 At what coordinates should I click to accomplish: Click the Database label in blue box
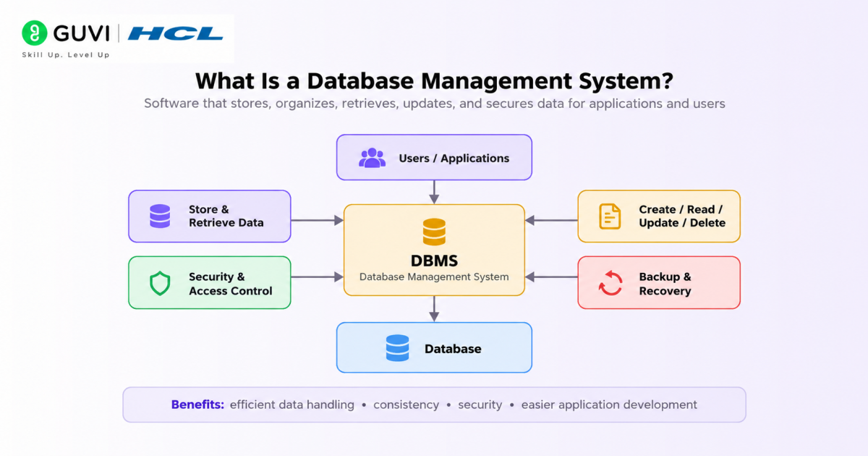coord(453,349)
